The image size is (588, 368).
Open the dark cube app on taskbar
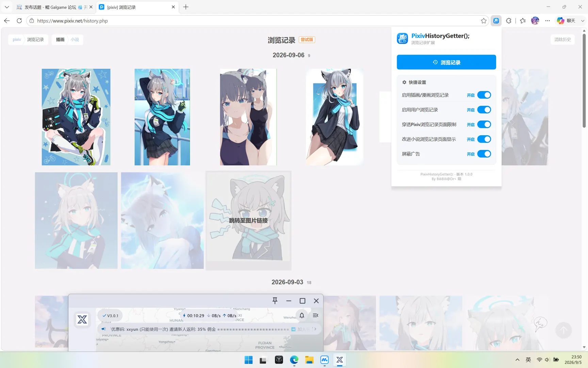point(279,360)
